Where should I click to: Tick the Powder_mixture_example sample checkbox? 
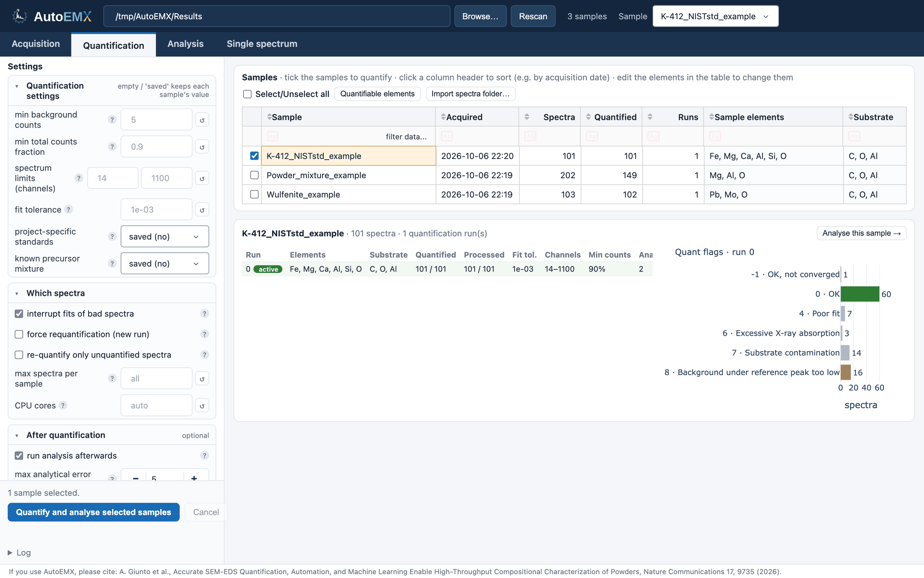[x=254, y=175]
